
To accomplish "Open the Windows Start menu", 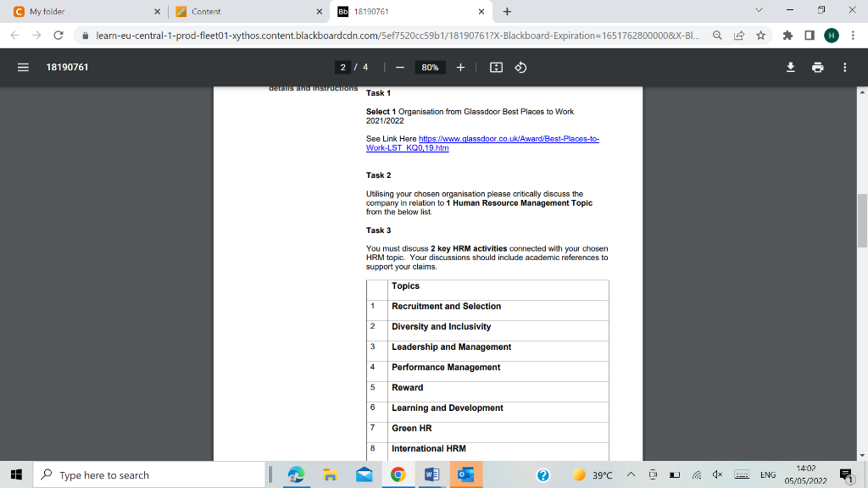I will (17, 474).
